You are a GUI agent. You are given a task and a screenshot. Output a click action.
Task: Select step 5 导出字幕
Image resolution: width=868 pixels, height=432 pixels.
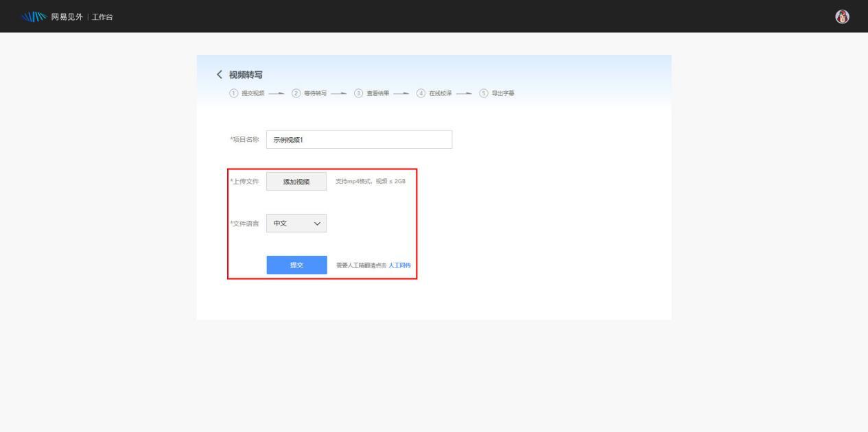coord(498,93)
